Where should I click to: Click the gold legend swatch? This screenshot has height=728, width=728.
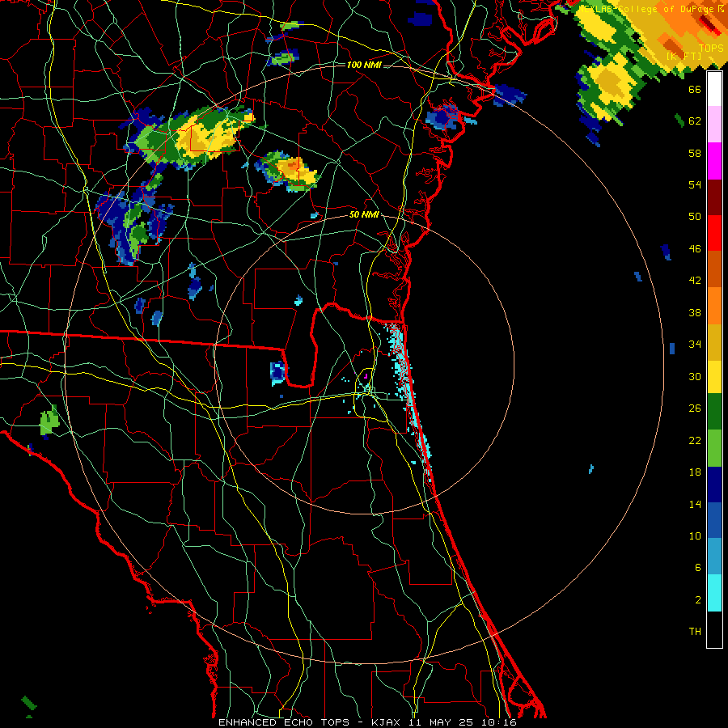[x=714, y=341]
